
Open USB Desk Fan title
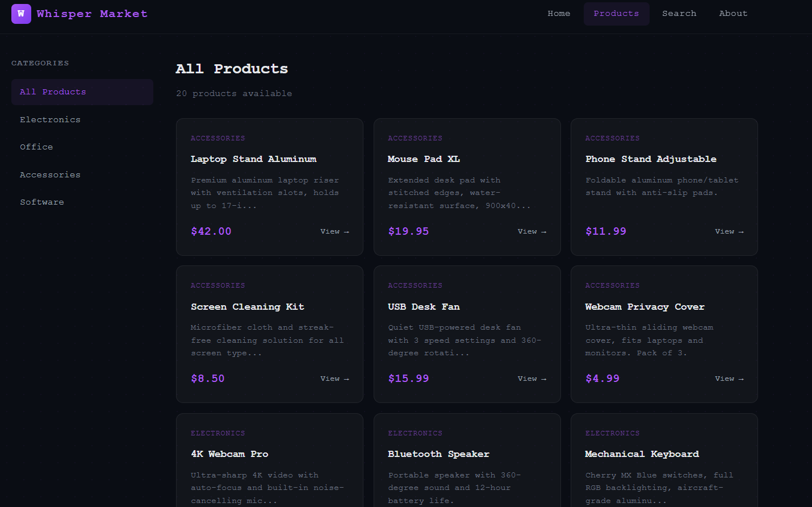[424, 307]
